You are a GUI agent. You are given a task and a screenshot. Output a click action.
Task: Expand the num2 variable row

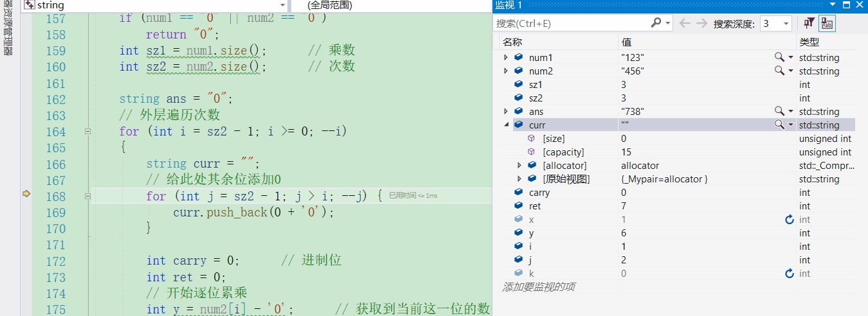coord(506,71)
